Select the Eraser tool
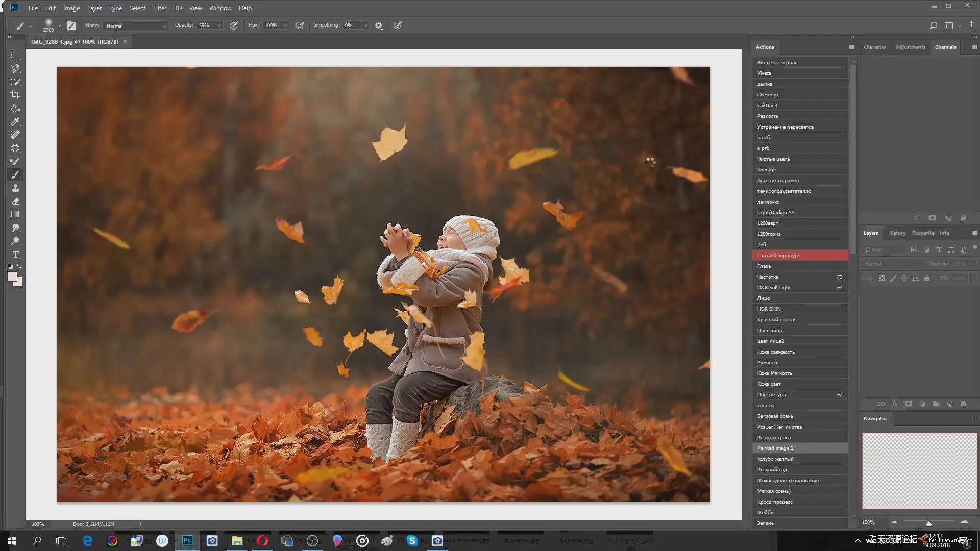 [x=15, y=201]
